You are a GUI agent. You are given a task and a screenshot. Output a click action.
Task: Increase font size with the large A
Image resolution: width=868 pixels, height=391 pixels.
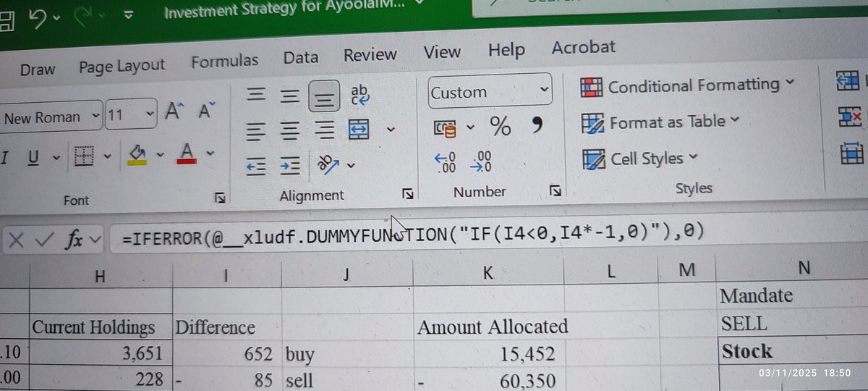[176, 112]
